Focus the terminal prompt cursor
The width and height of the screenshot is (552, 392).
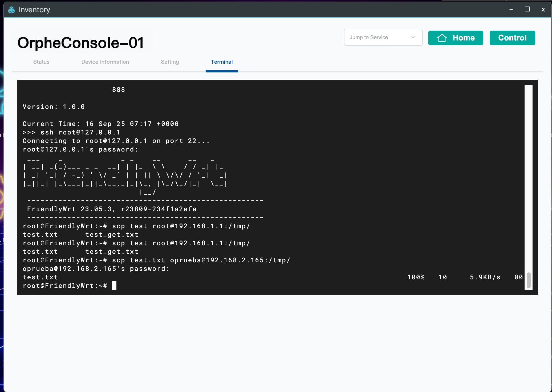(114, 286)
